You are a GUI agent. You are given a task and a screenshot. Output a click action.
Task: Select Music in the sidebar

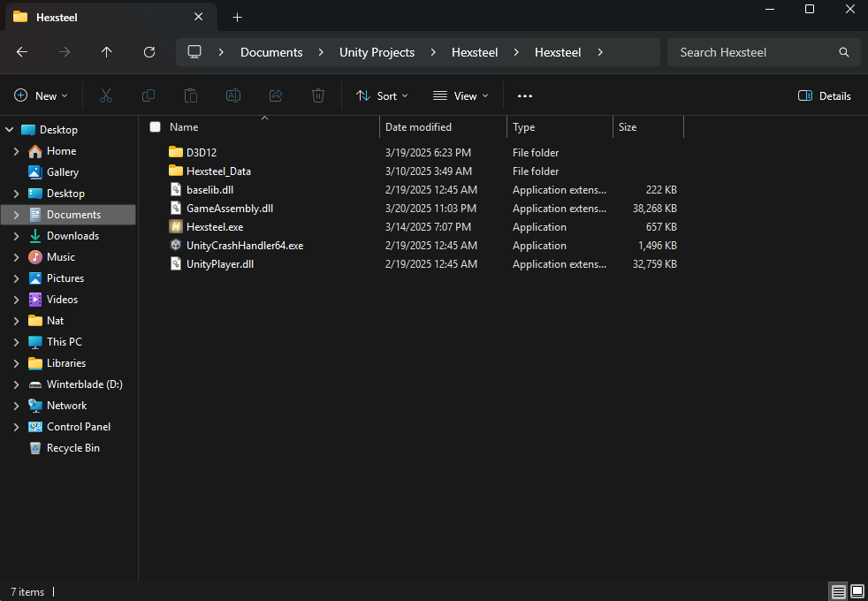[x=60, y=257]
